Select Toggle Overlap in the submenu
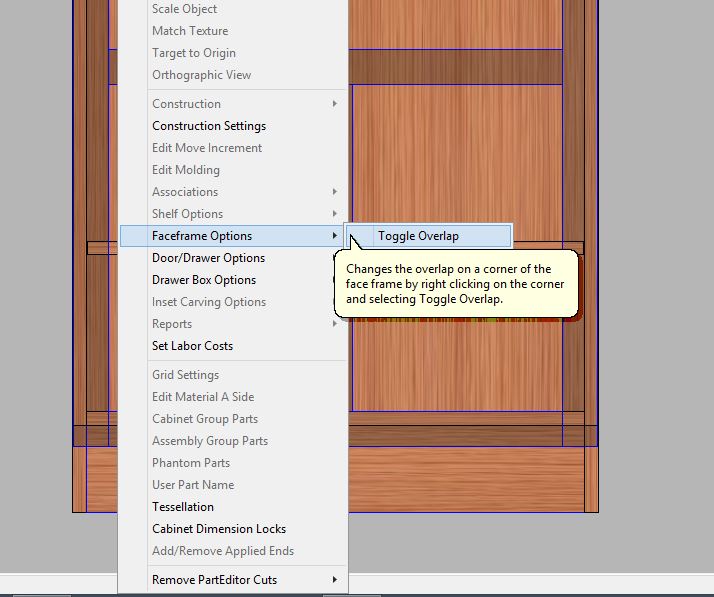 pos(418,236)
